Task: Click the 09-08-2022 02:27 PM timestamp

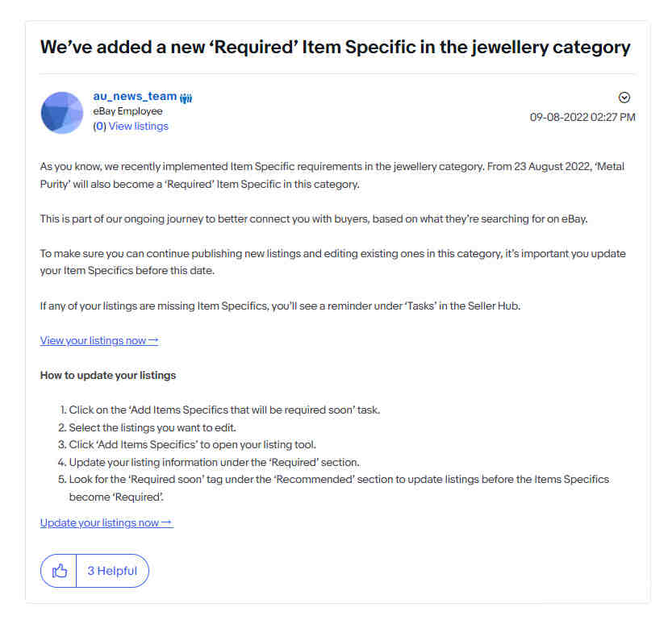Action: (582, 118)
